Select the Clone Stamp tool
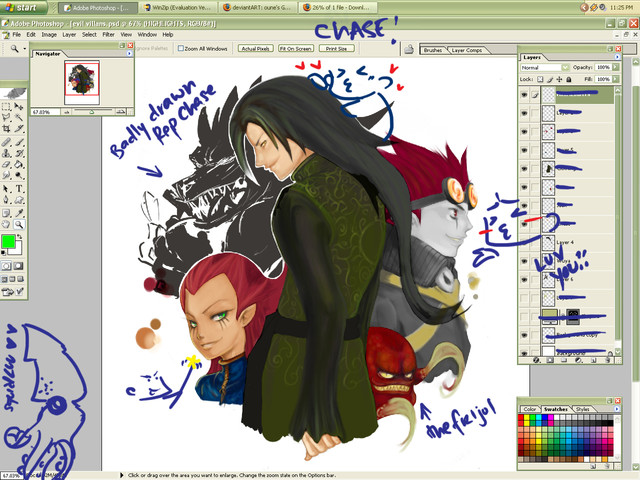Image resolution: width=640 pixels, height=480 pixels. (6, 153)
